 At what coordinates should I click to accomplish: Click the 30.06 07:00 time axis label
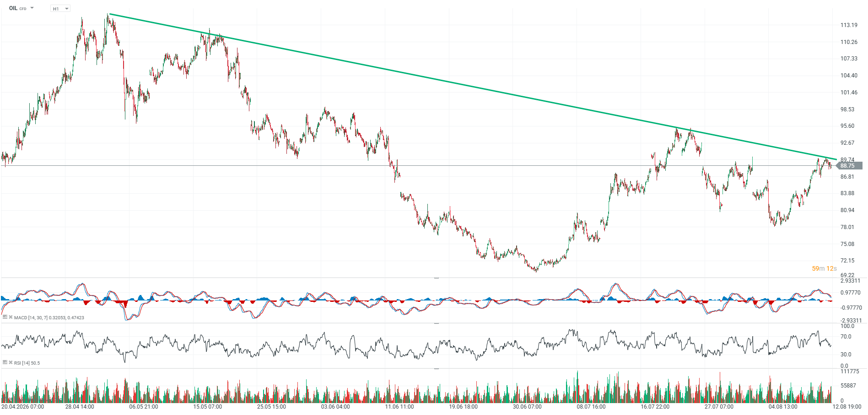527,407
